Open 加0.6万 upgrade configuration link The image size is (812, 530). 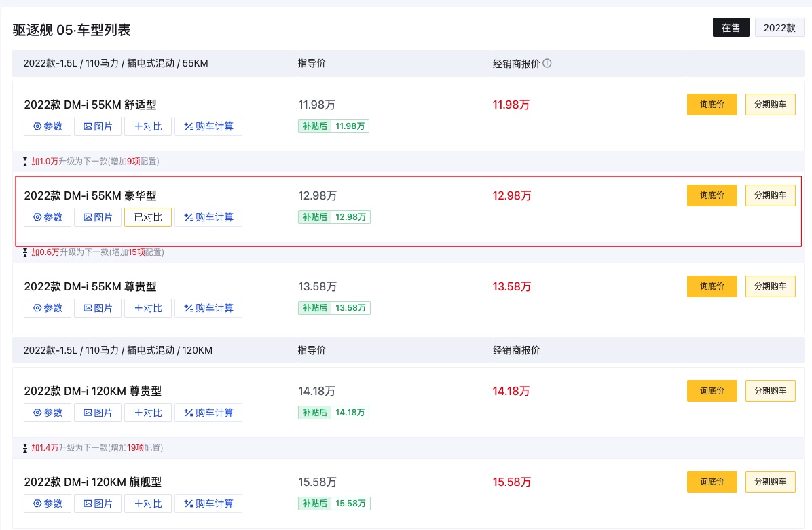coord(97,252)
